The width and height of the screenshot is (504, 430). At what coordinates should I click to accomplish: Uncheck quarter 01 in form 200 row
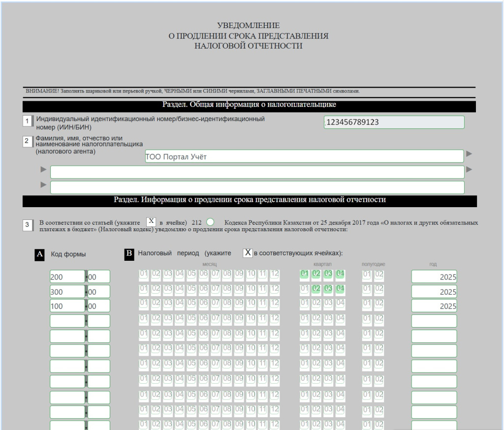point(305,274)
